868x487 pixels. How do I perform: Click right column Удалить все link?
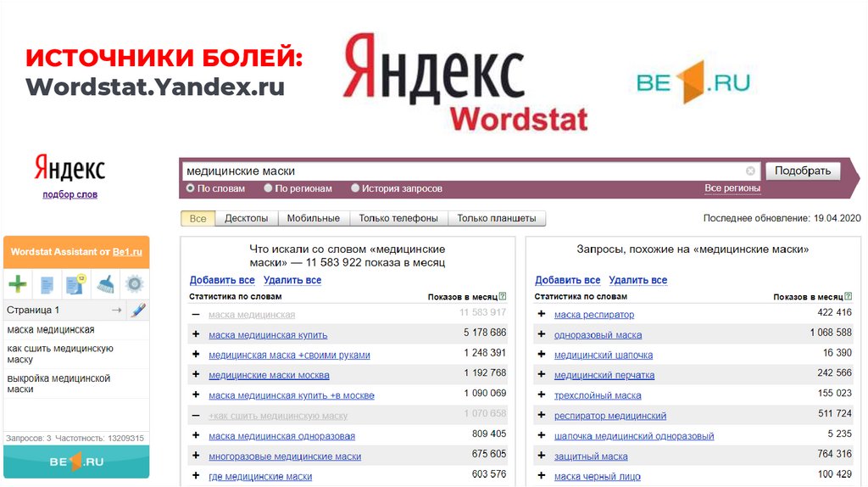point(637,280)
